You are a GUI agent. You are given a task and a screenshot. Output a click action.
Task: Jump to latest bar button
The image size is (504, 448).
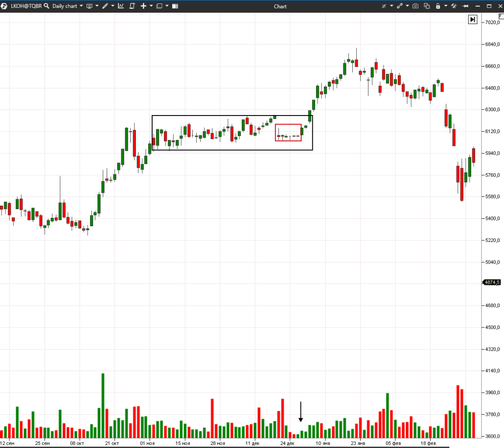[x=472, y=20]
